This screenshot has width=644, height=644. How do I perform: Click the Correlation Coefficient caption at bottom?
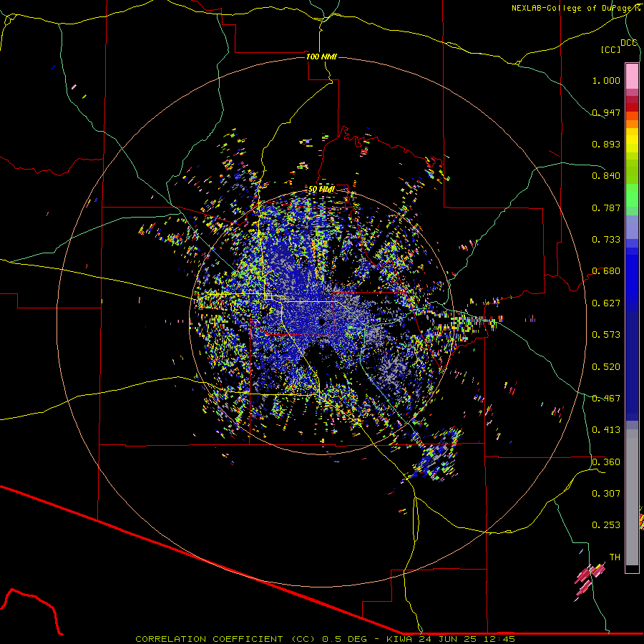(325, 639)
